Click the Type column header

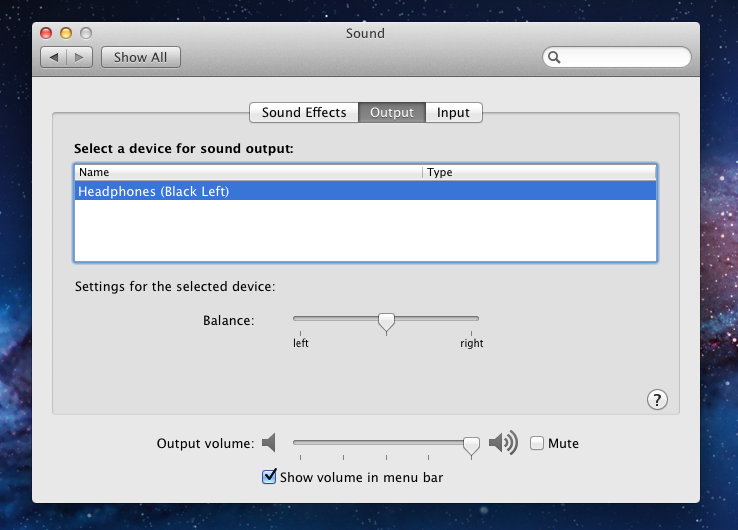(538, 172)
